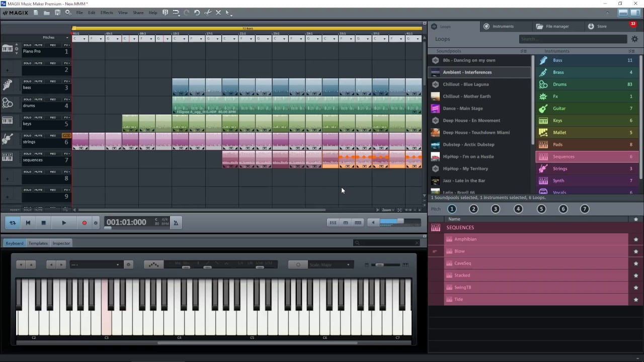Start playback with the Play button
This screenshot has width=644, height=362.
pyautogui.click(x=63, y=223)
